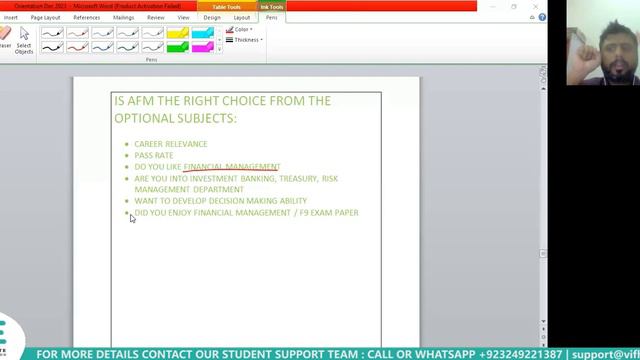Pick the top-row pen left of yellow highlighter

click(153, 33)
